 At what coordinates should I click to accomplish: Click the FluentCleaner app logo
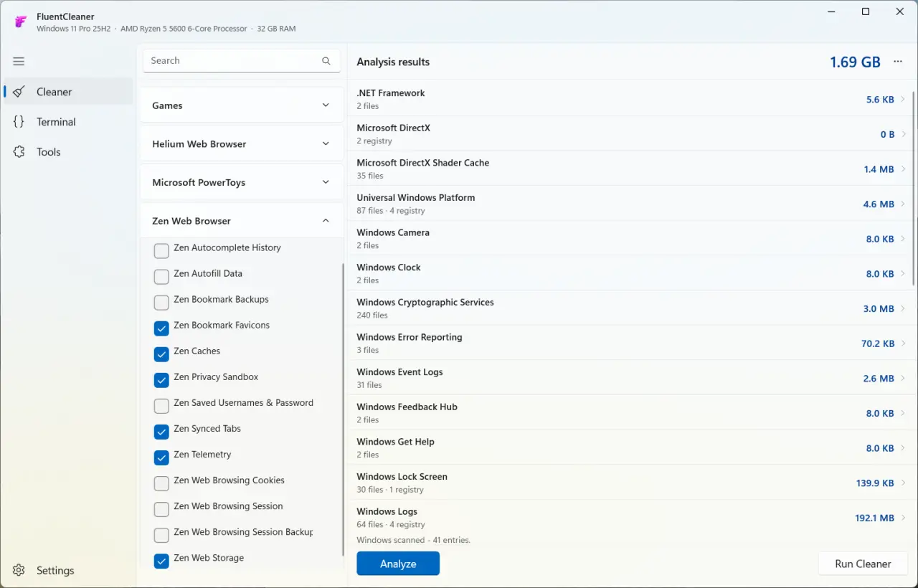[x=20, y=22]
